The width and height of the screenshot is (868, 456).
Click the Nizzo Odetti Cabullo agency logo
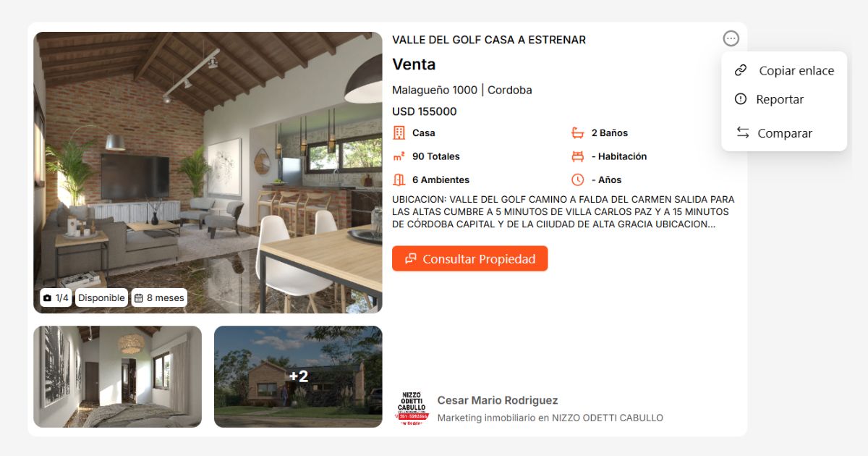click(412, 408)
